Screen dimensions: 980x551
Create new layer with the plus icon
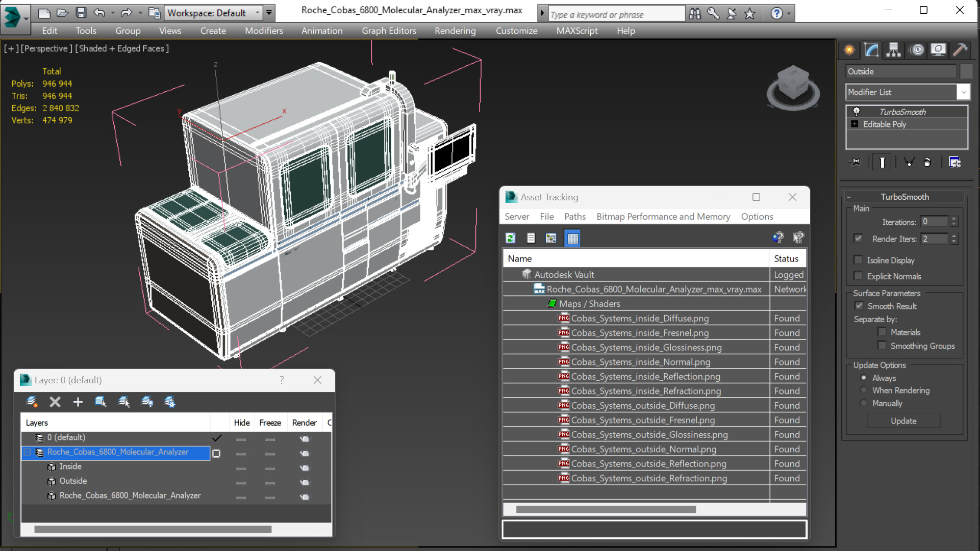78,402
